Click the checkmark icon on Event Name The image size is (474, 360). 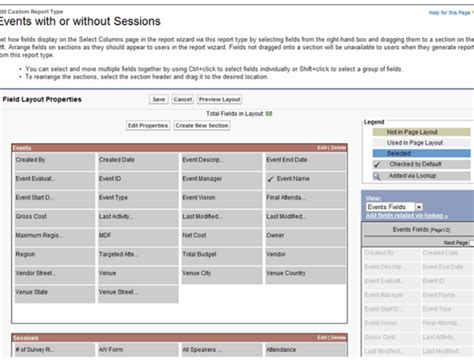coord(270,180)
